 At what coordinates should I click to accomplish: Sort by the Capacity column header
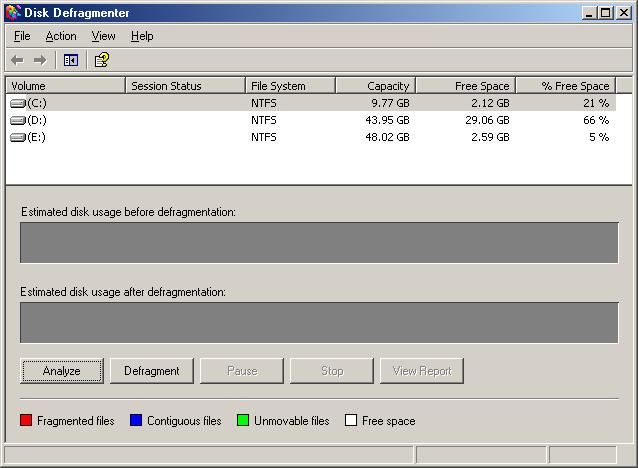pos(376,86)
